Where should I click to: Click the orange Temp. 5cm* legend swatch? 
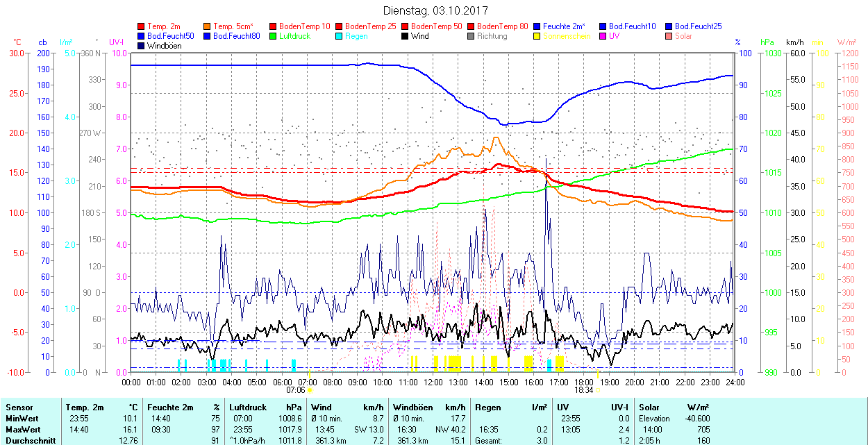click(208, 26)
